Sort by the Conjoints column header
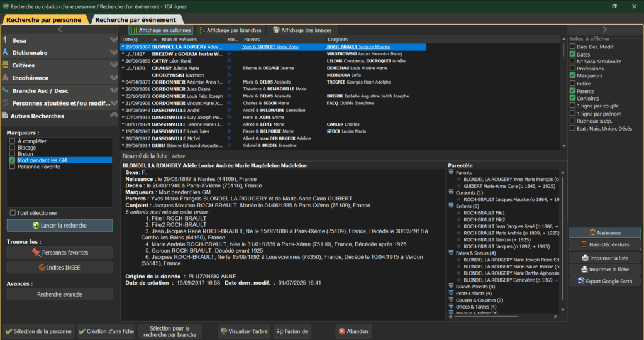Screen dimensions: 644x340 [x=376, y=40]
